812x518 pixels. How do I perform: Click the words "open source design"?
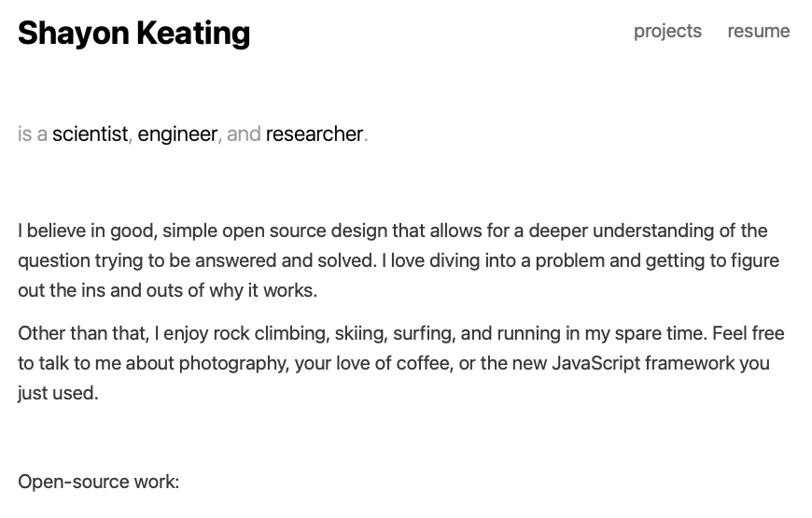[283, 231]
